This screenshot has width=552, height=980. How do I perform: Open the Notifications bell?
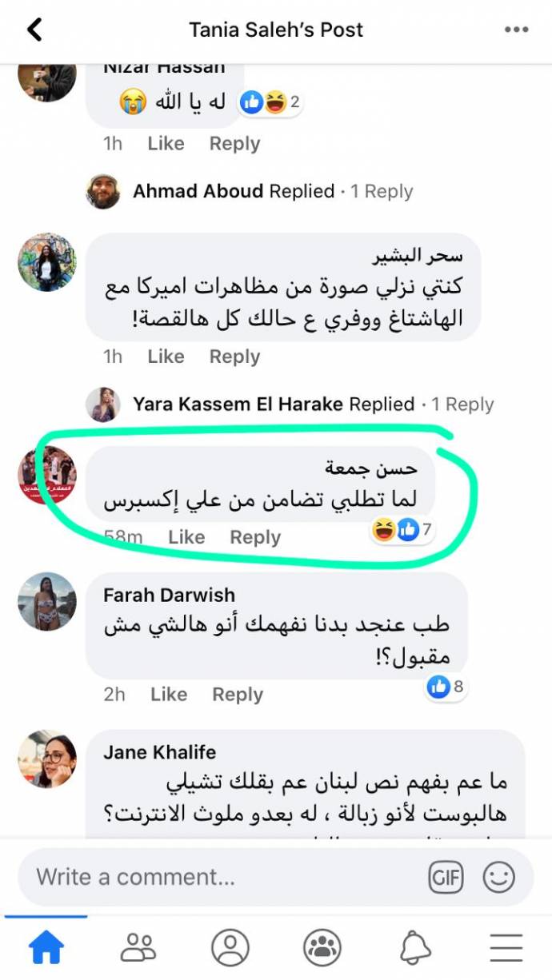click(x=414, y=948)
